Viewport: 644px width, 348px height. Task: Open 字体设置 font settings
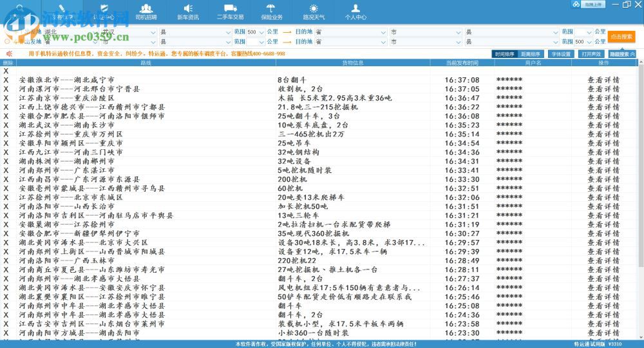[x=561, y=54]
